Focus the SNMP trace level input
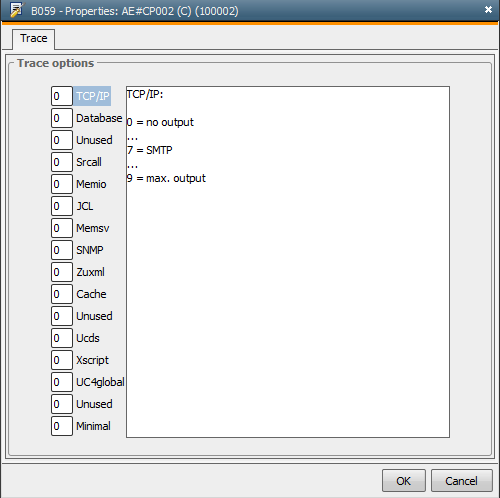The height and width of the screenshot is (498, 500). click(62, 250)
